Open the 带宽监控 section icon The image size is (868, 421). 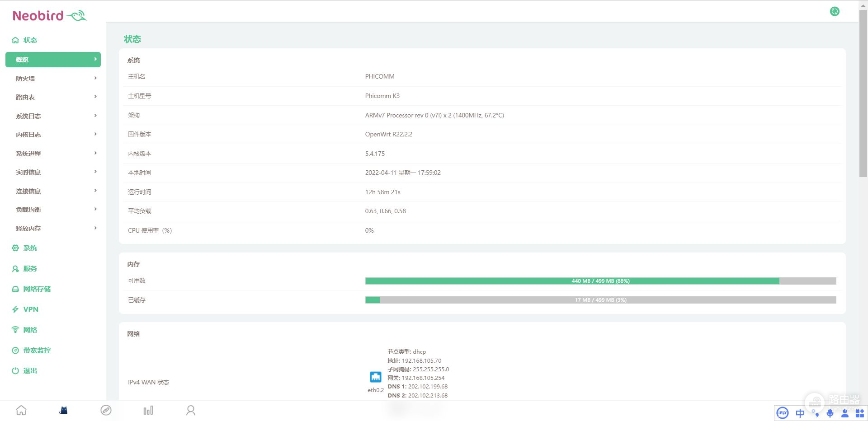15,351
